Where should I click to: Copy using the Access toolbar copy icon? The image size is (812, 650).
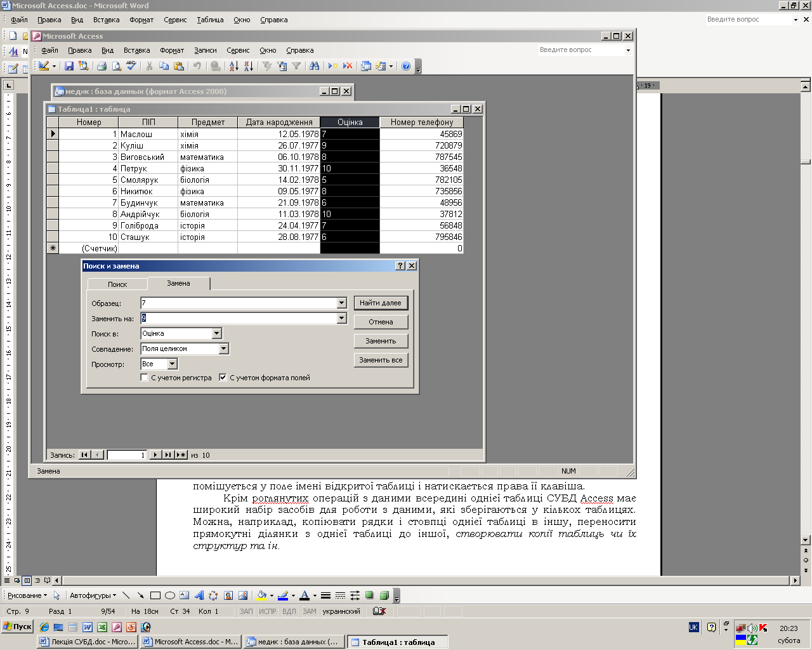[x=164, y=66]
